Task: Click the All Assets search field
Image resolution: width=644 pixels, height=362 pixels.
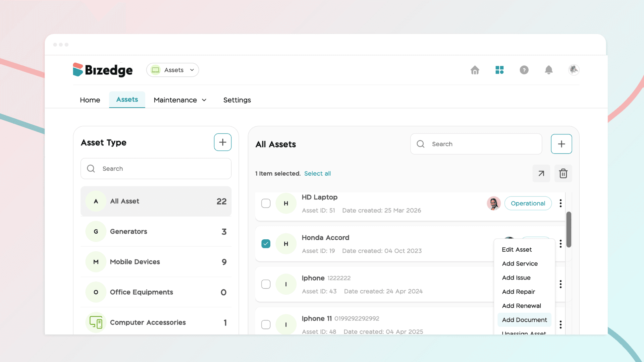Action: 476,144
